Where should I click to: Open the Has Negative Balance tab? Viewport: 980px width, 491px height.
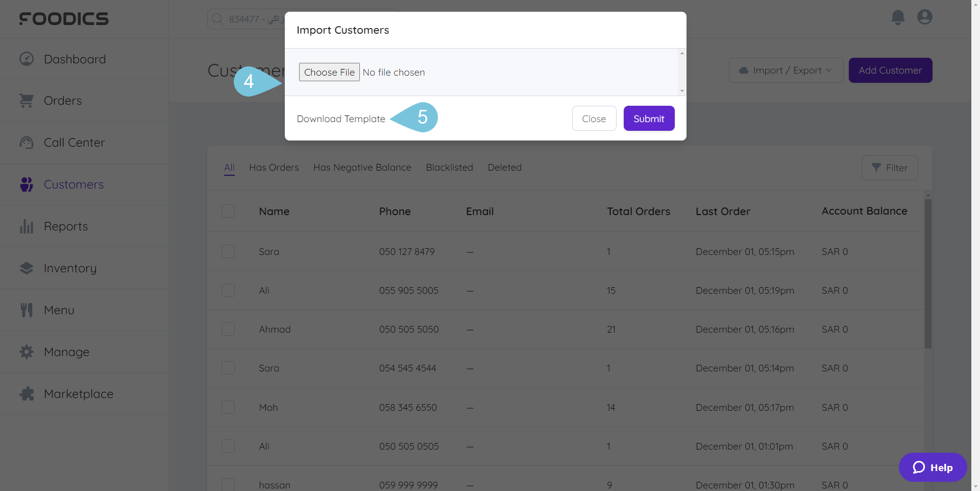pos(362,167)
